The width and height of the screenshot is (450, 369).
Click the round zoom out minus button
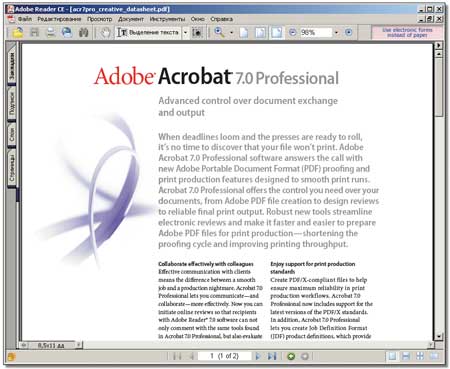[293, 32]
